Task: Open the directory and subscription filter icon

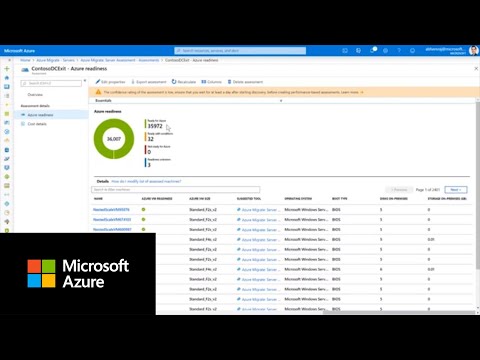Action: click(x=358, y=51)
